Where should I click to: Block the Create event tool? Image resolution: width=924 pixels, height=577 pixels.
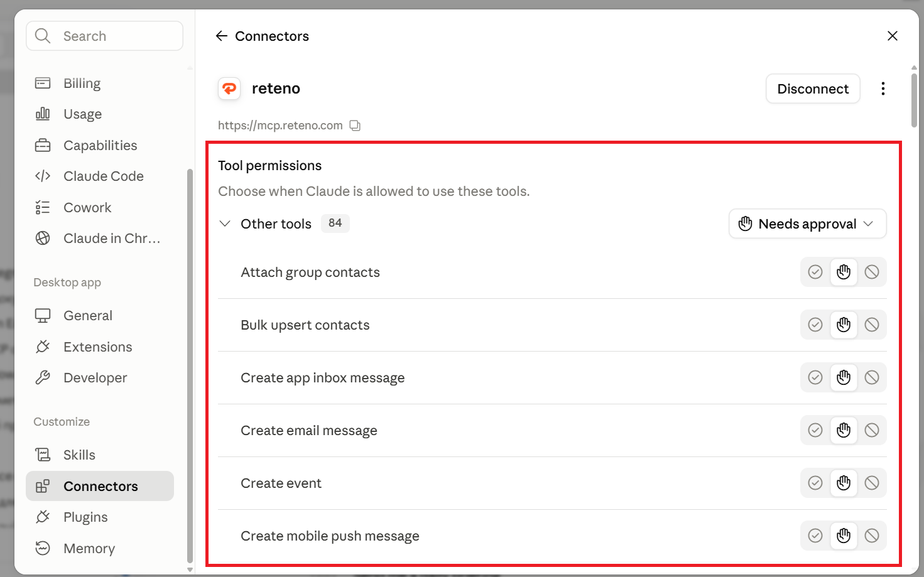[x=872, y=483]
